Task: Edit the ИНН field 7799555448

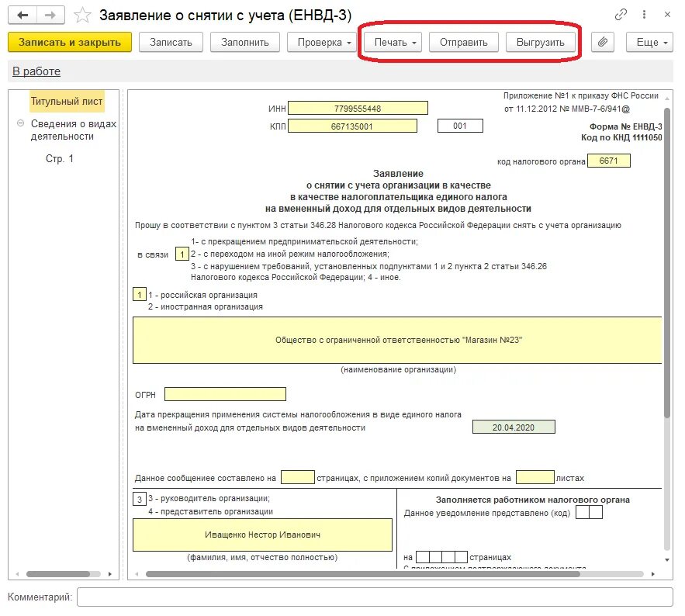Action: point(358,108)
